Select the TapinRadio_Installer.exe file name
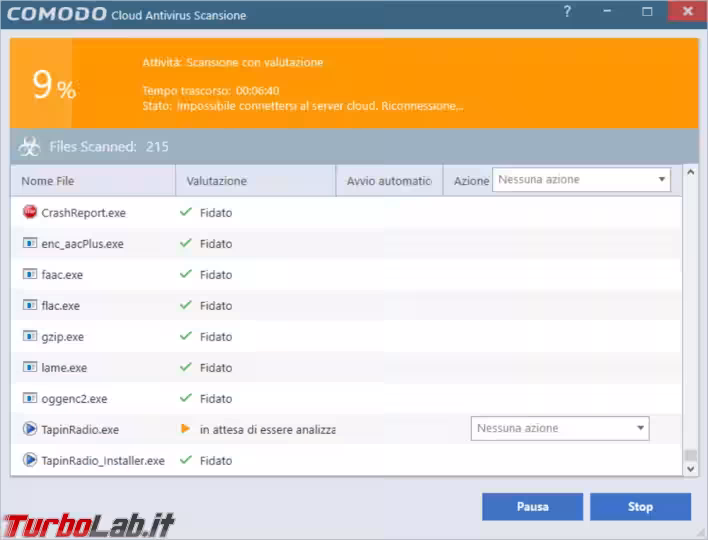 pos(103,461)
